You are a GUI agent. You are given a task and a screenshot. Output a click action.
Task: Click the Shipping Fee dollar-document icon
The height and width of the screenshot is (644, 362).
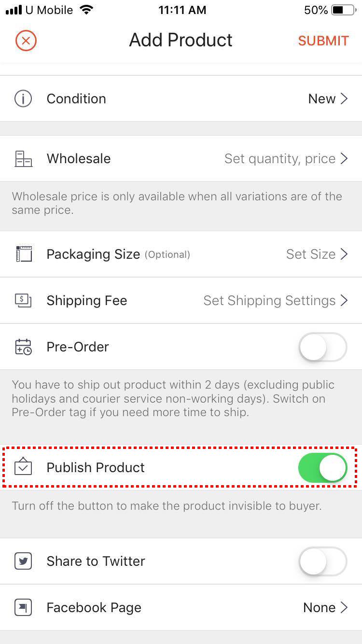(23, 300)
